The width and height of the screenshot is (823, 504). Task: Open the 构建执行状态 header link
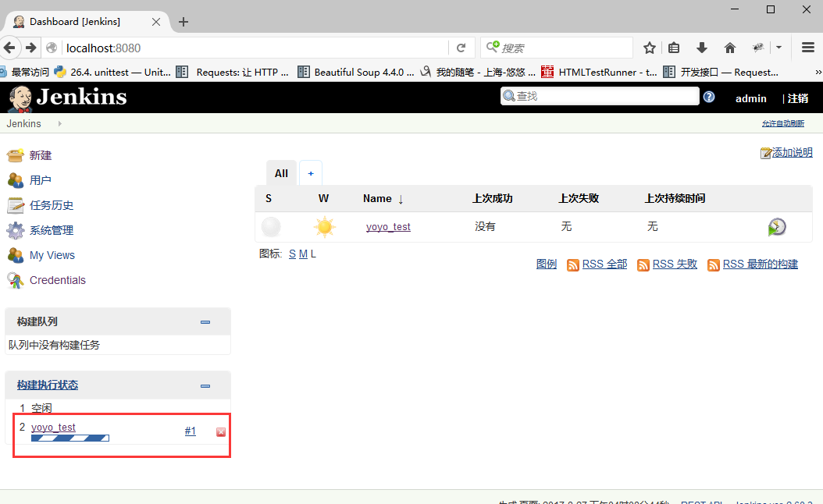[47, 385]
